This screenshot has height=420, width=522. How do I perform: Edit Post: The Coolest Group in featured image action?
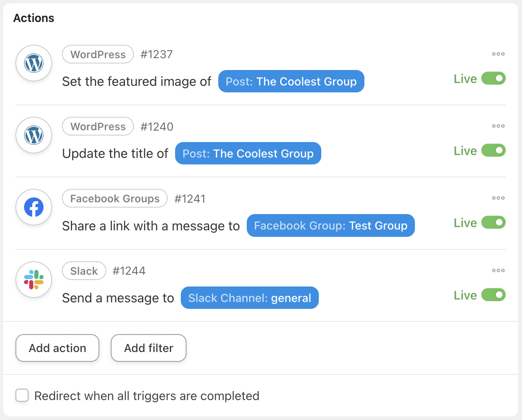291,81
